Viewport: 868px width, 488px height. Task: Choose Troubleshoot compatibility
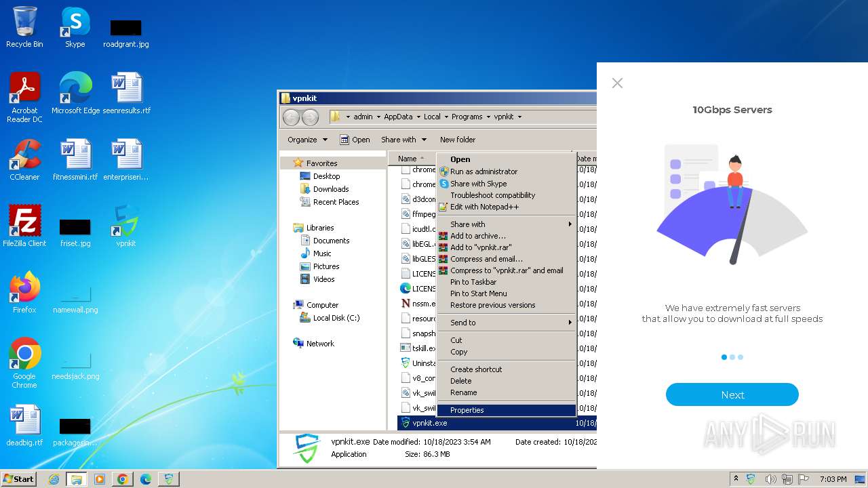click(x=507, y=195)
